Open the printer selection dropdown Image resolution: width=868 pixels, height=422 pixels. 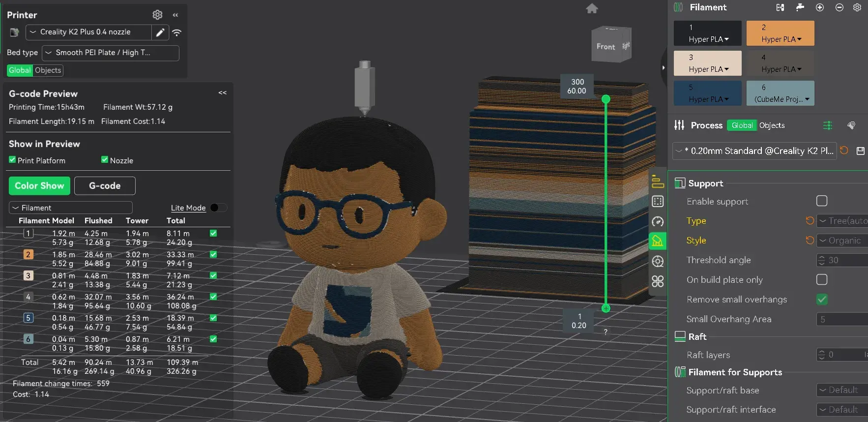click(88, 32)
